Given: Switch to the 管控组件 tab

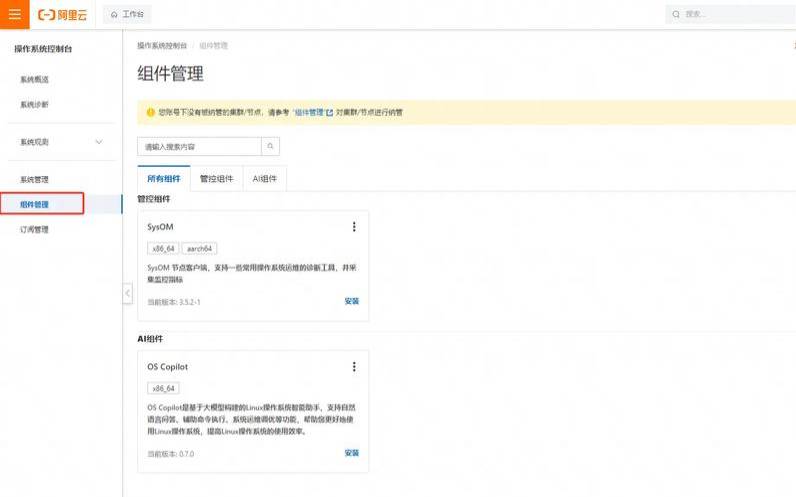Looking at the screenshot, I should pos(217,179).
